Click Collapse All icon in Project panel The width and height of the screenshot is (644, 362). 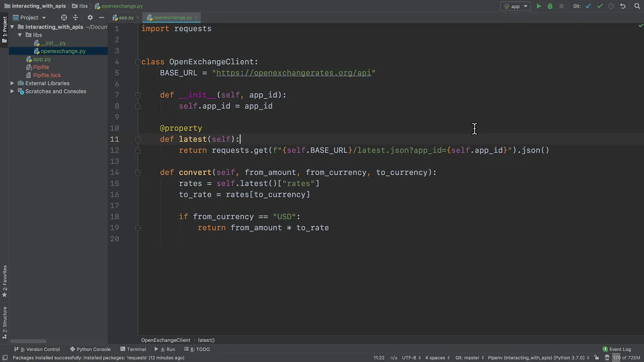click(75, 18)
